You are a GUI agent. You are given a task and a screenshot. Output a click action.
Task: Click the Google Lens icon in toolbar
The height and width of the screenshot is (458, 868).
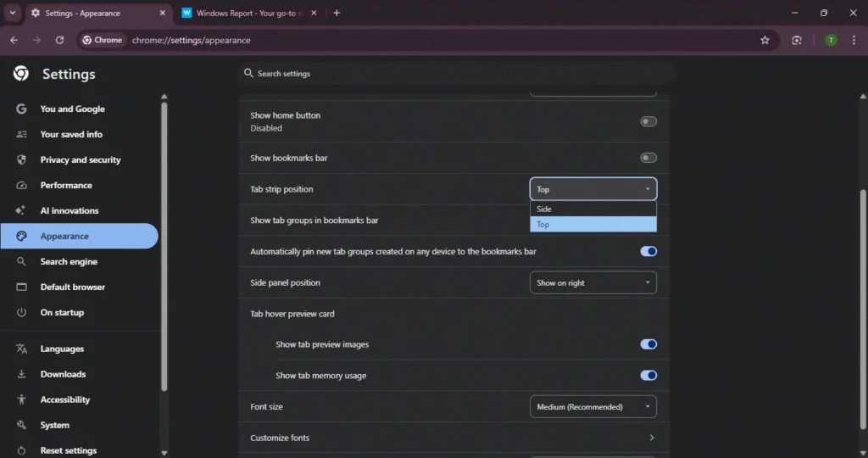pyautogui.click(x=797, y=40)
